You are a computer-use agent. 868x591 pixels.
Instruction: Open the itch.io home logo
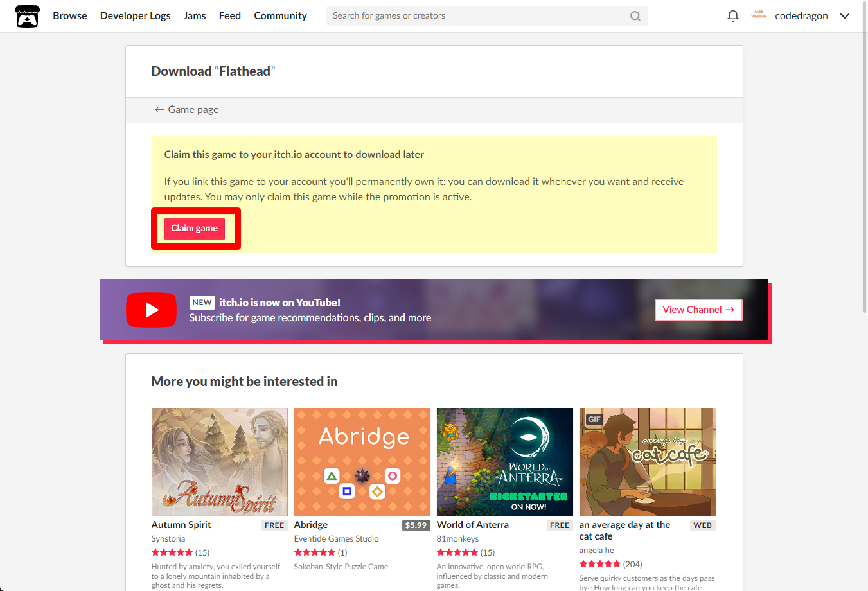click(27, 16)
